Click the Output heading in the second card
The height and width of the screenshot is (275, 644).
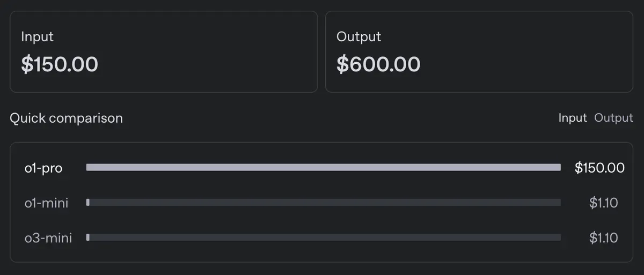[x=358, y=37]
